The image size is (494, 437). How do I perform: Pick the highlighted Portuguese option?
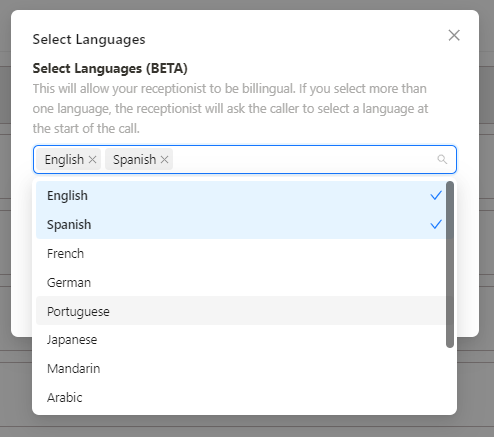pyautogui.click(x=241, y=311)
